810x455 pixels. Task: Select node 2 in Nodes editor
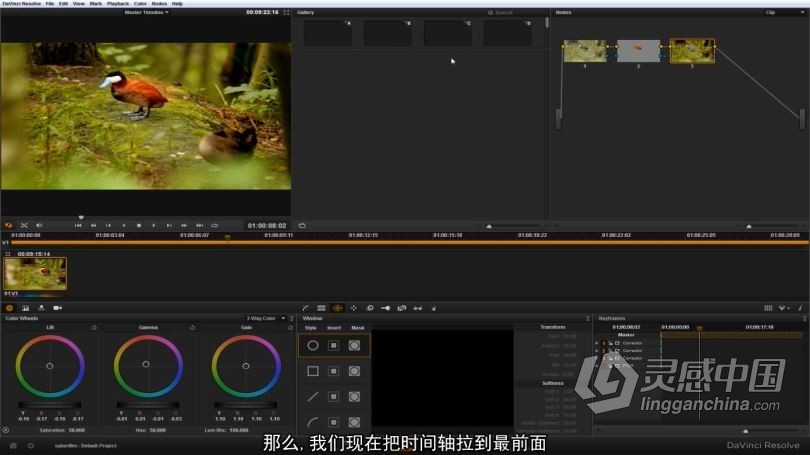(638, 51)
